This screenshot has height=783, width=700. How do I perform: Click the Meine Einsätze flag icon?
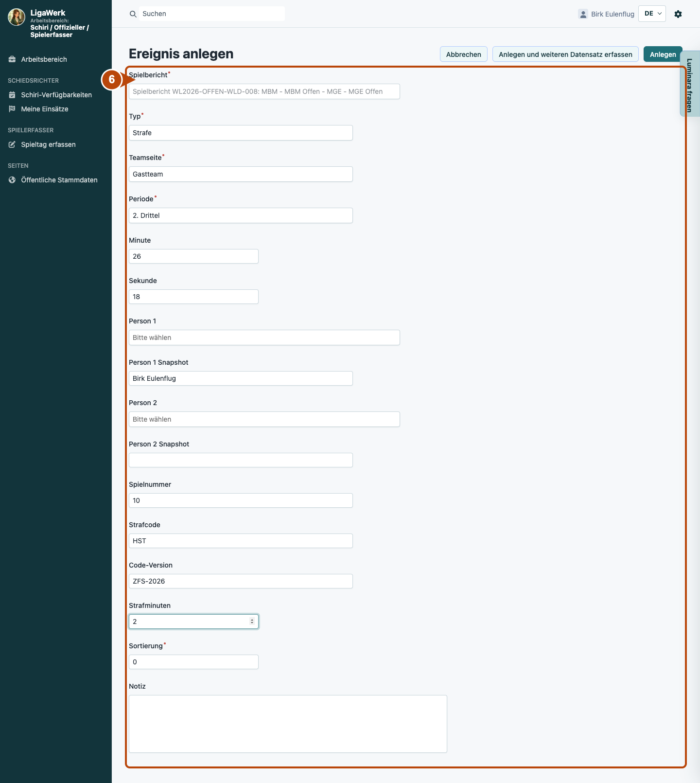pyautogui.click(x=12, y=109)
